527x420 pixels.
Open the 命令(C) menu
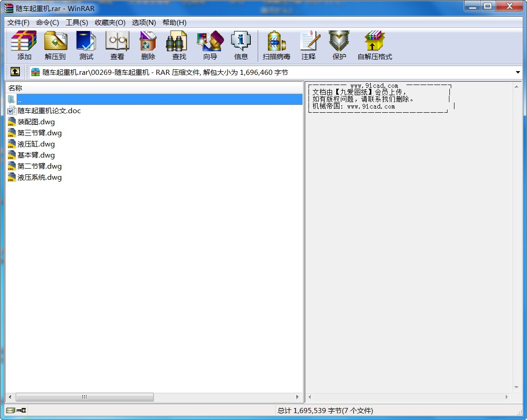coord(48,23)
